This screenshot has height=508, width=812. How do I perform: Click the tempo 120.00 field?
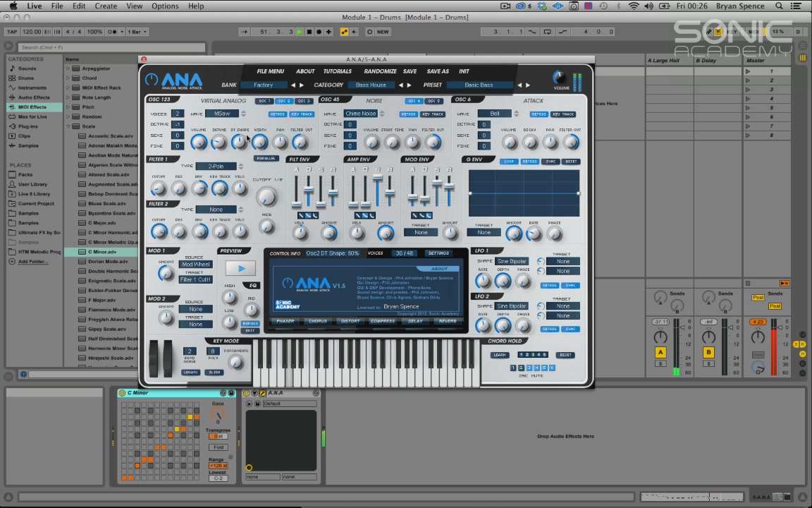32,32
